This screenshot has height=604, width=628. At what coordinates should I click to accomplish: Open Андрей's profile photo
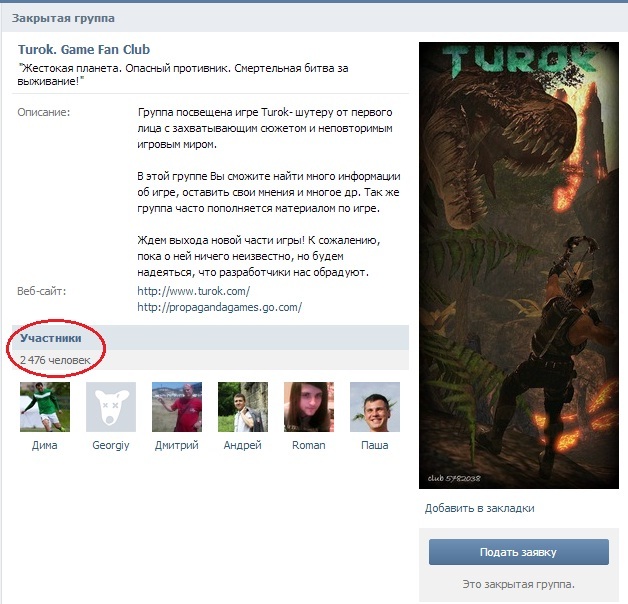tap(243, 407)
